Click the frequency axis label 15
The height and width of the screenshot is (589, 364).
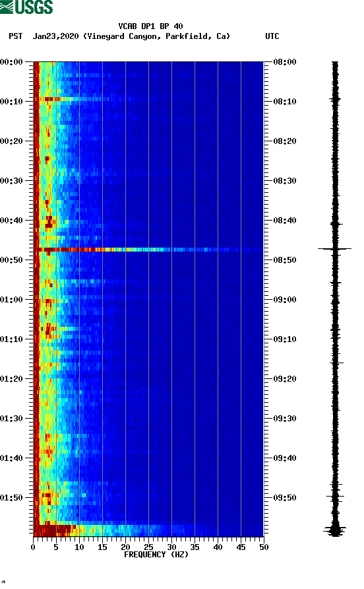[x=102, y=547]
